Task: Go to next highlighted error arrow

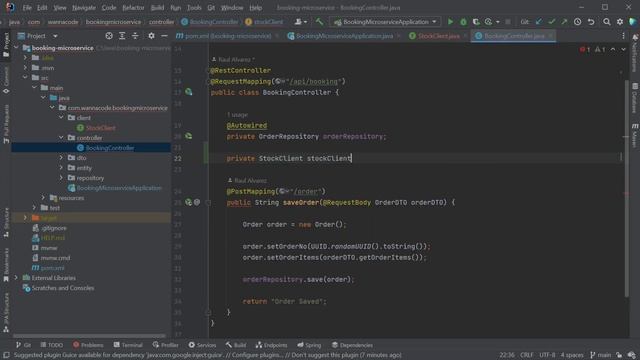Action: [623, 49]
